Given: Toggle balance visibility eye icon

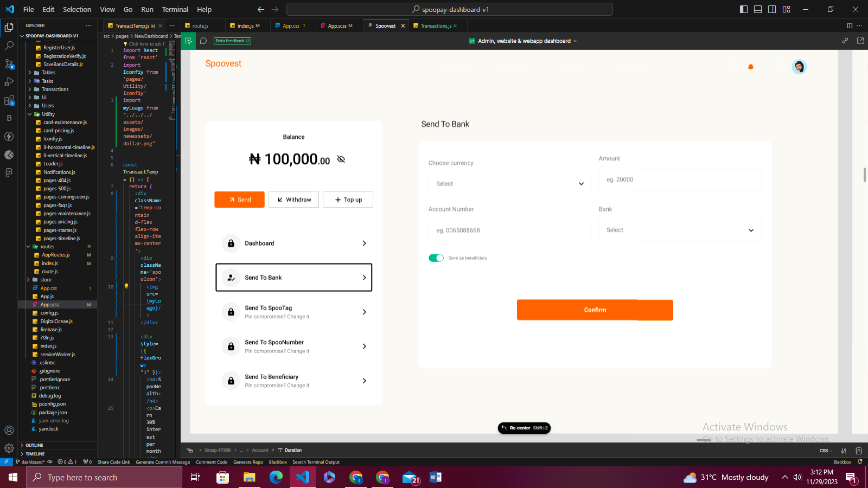Looking at the screenshot, I should point(341,159).
